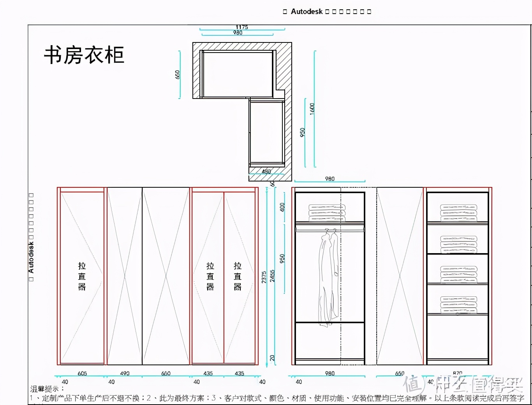
Task: Click the vertical 950 dimension next to 1600
Action: tap(303, 132)
